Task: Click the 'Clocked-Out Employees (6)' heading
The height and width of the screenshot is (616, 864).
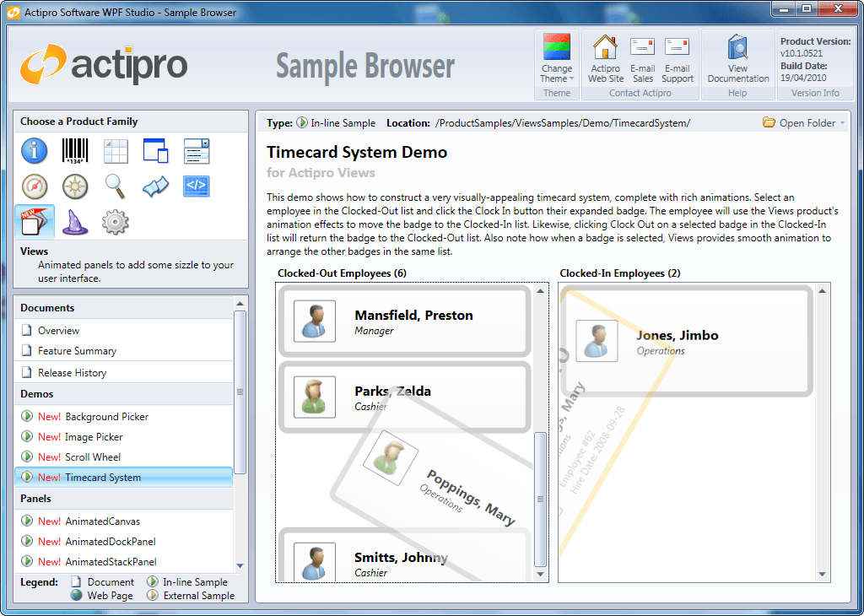Action: point(342,273)
